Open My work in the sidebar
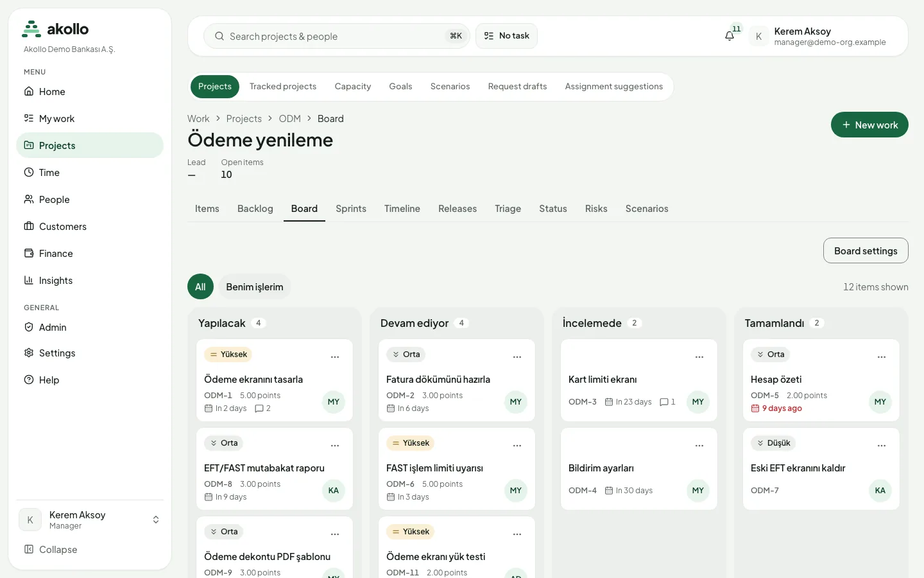 [90, 119]
